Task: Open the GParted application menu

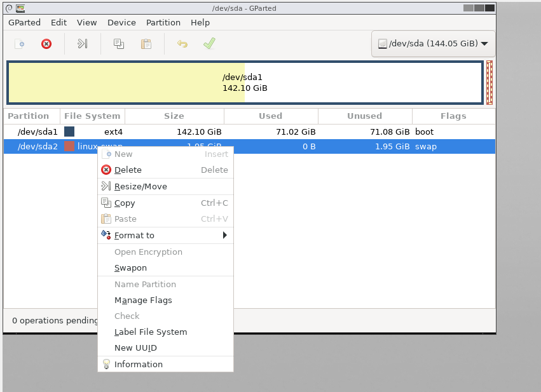Action: 24,22
